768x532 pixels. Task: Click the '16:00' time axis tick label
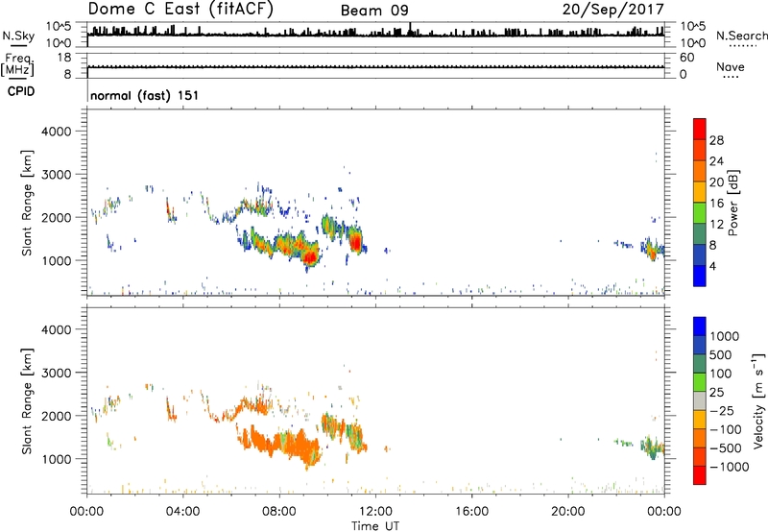pyautogui.click(x=471, y=512)
